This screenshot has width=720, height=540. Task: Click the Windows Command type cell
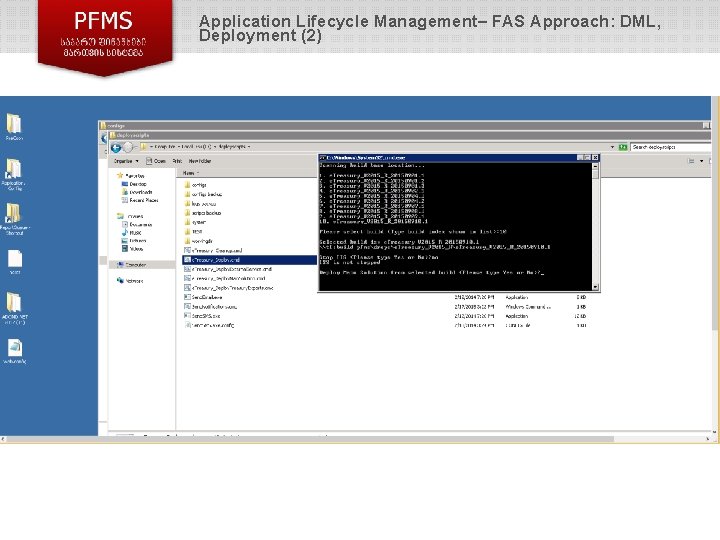point(528,307)
